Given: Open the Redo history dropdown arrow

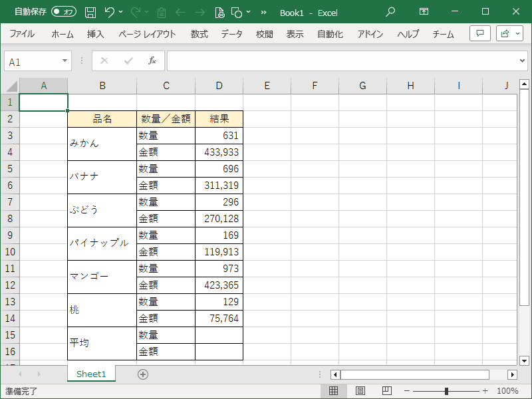Looking at the screenshot, I should point(146,12).
